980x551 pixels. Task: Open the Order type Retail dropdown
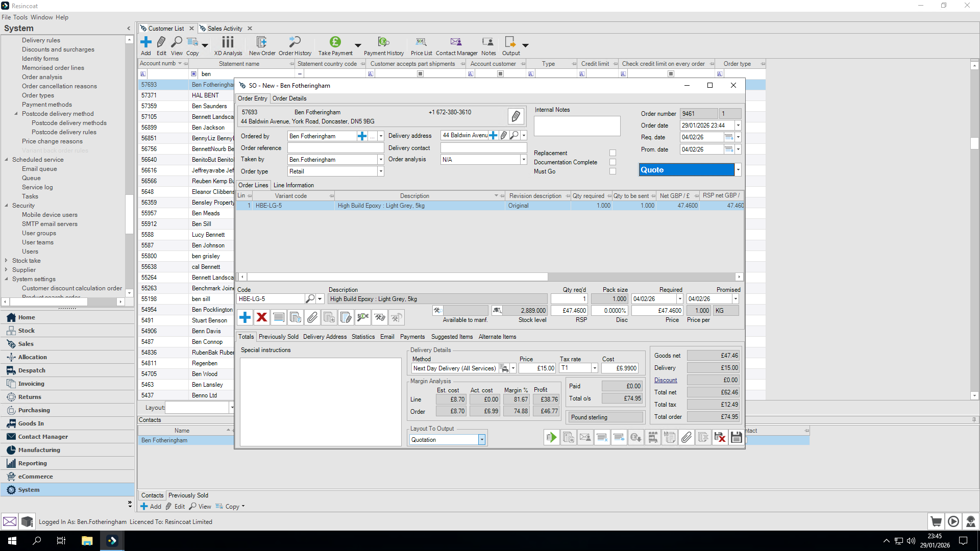(x=381, y=171)
